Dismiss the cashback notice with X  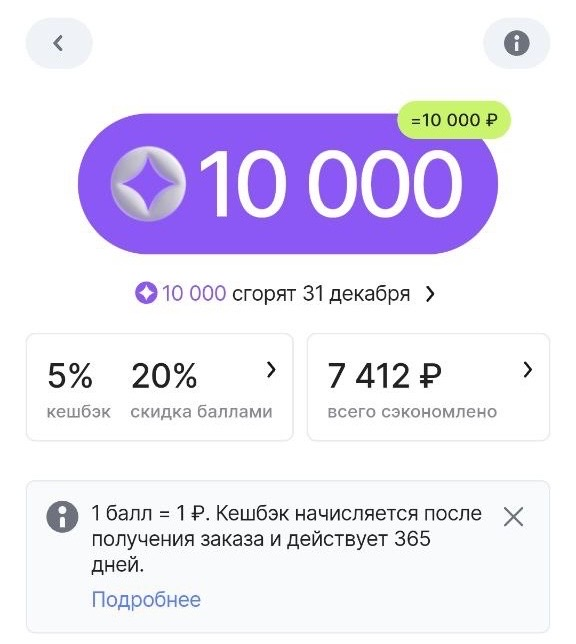[514, 517]
